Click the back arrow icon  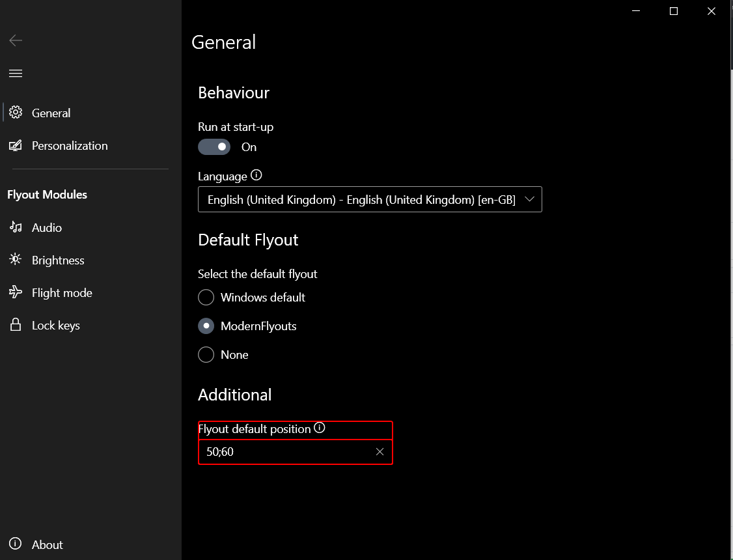(16, 40)
